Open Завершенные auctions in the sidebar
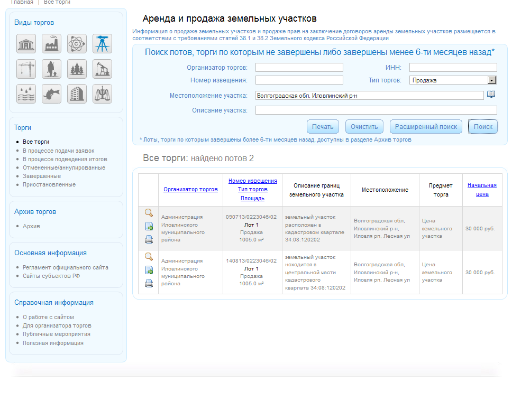The width and height of the screenshot is (512, 420). point(42,176)
